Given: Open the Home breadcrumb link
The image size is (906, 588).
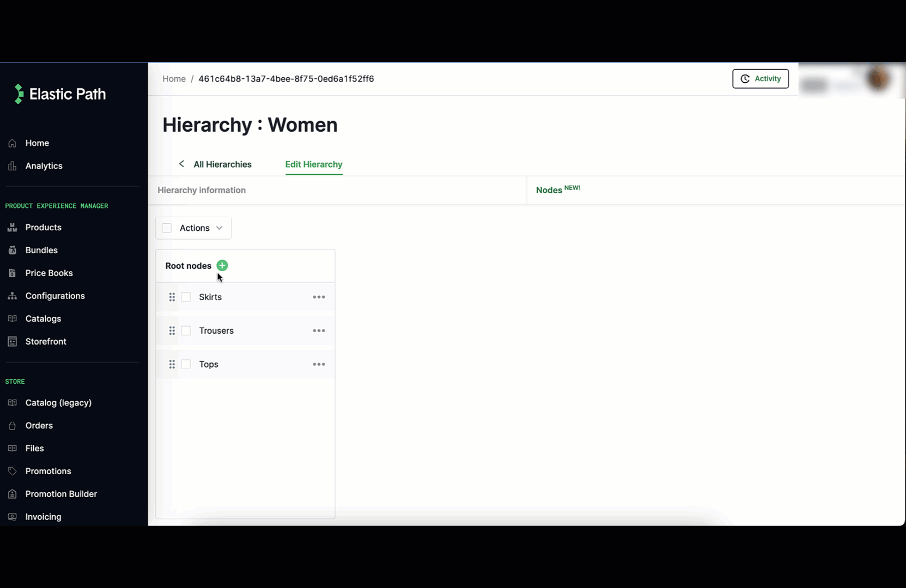Looking at the screenshot, I should 174,78.
